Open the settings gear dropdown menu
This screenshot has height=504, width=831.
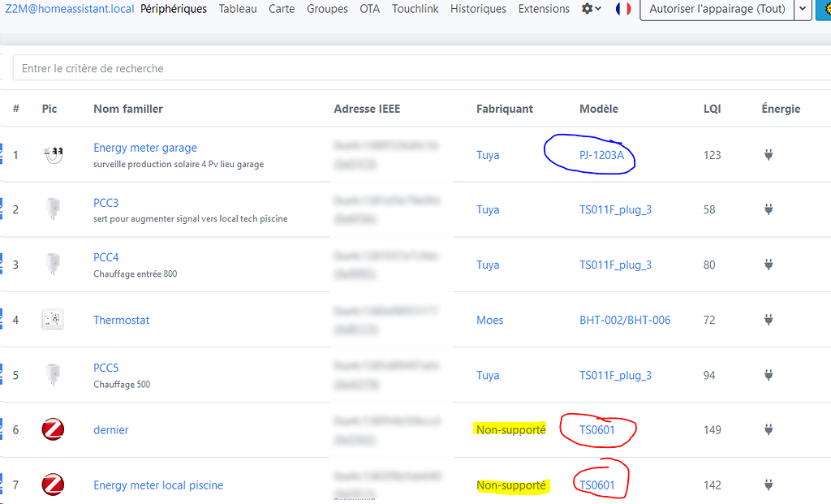[592, 9]
